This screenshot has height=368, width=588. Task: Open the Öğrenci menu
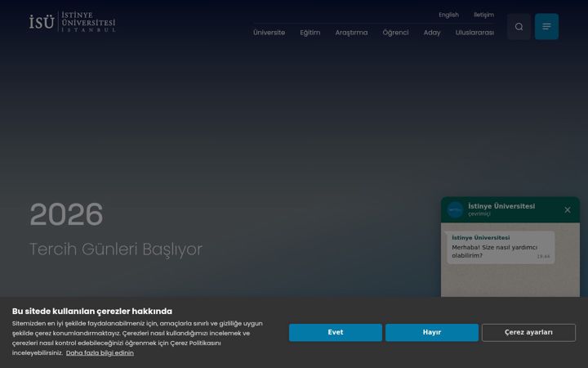point(395,33)
